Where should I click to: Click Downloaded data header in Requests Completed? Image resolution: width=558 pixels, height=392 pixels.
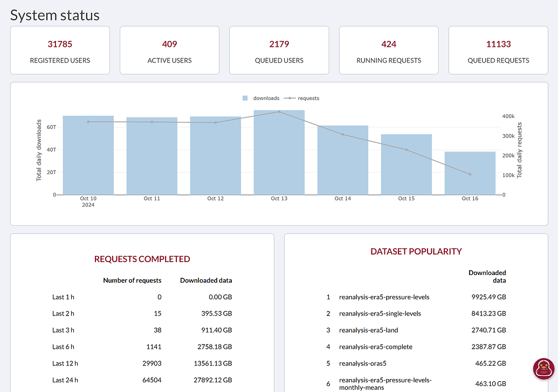click(206, 280)
